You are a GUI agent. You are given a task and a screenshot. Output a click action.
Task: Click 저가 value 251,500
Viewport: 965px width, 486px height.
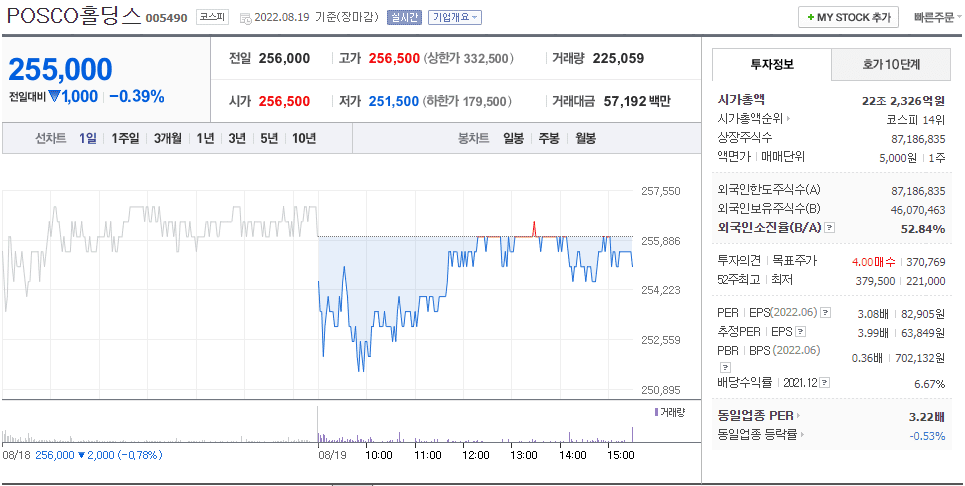pos(394,101)
